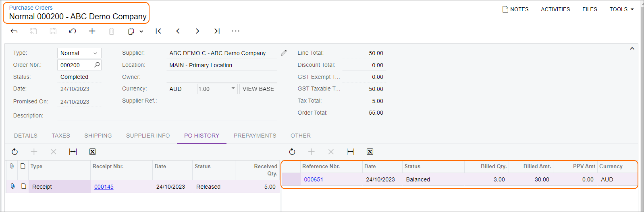Delete row in bills grid
644x212 pixels.
331,152
